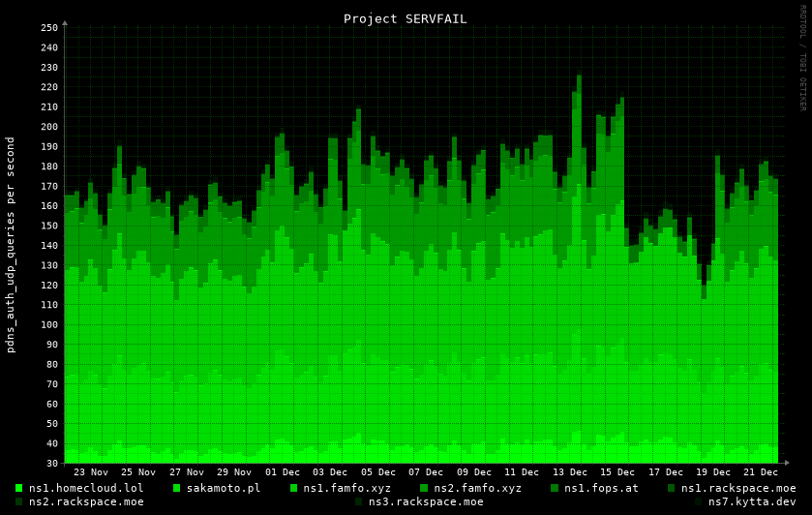The image size is (812, 515).
Task: Click the ns3.rackspace.moe legend color swatch
Action: coord(359,501)
